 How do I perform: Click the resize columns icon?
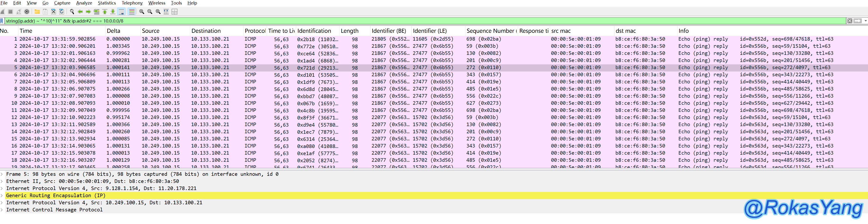166,12
